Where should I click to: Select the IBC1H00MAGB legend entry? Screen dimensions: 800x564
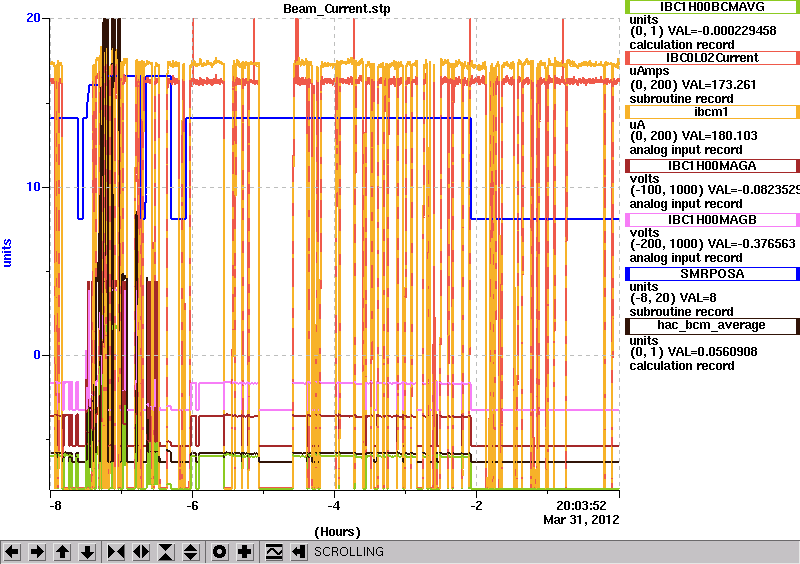click(x=712, y=220)
